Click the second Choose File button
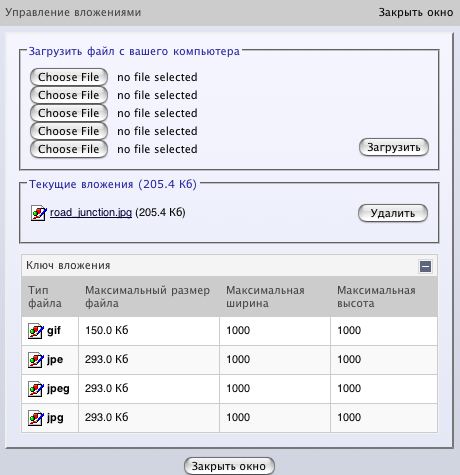This screenshot has height=475, width=460. point(69,95)
